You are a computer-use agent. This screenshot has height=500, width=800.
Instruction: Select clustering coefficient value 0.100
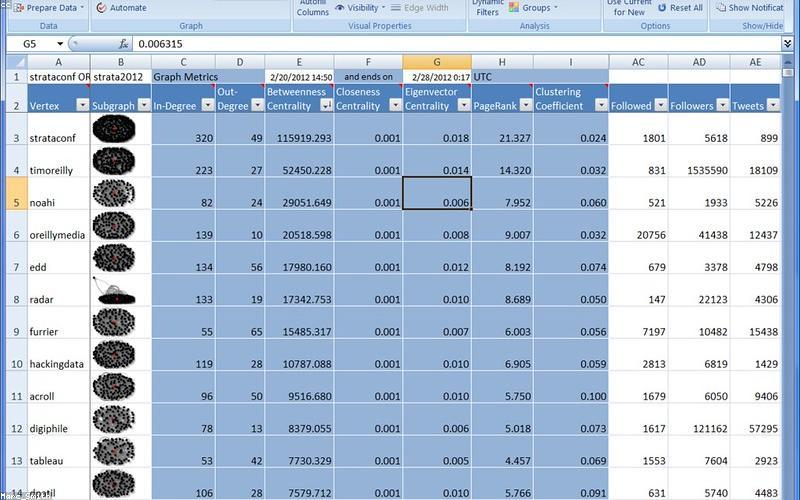point(571,387)
